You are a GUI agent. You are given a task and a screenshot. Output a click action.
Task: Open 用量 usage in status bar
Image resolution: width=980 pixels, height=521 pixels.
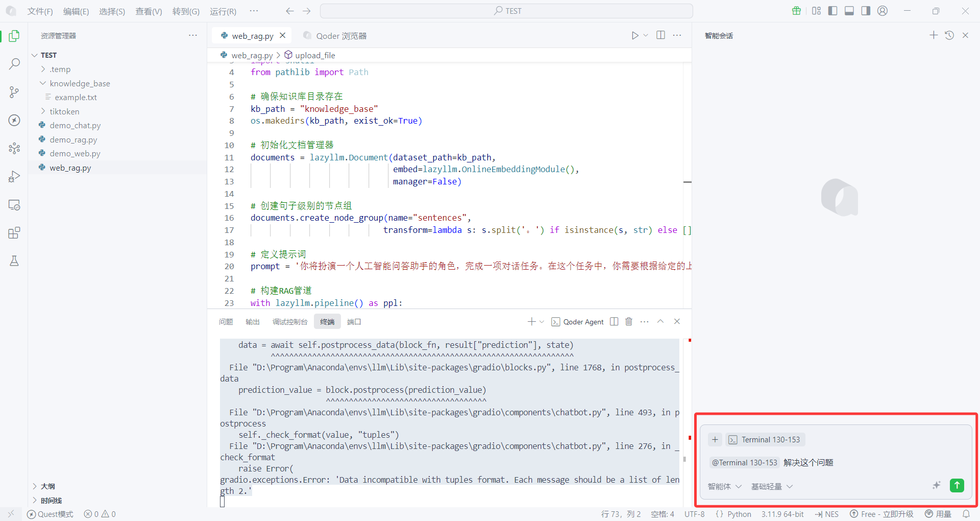(x=938, y=514)
